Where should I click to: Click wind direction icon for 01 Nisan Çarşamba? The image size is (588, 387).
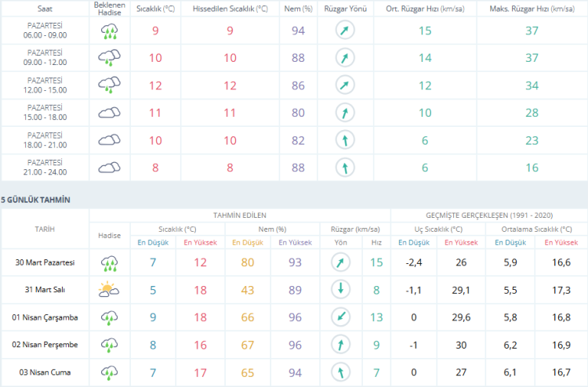pos(340,317)
